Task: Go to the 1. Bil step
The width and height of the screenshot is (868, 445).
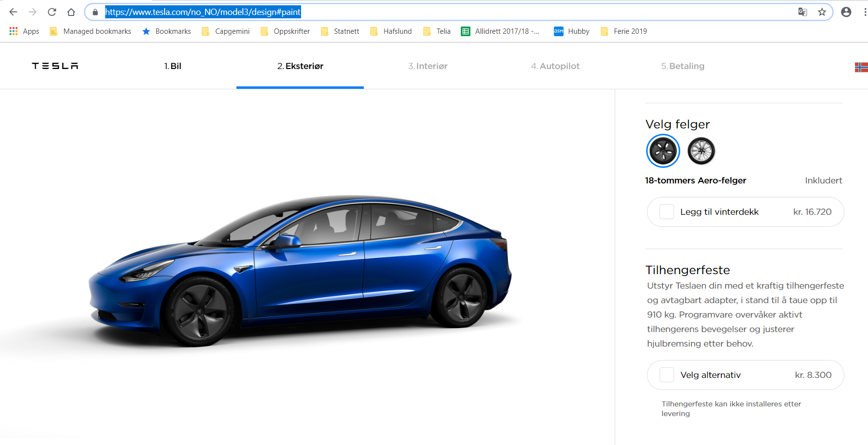Action: [173, 66]
